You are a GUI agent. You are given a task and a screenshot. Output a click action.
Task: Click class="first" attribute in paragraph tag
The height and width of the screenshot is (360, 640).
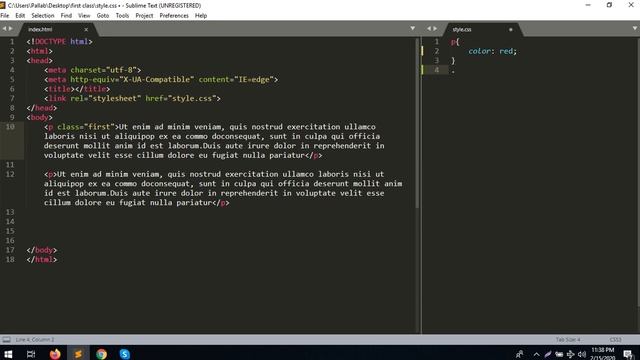pos(86,127)
